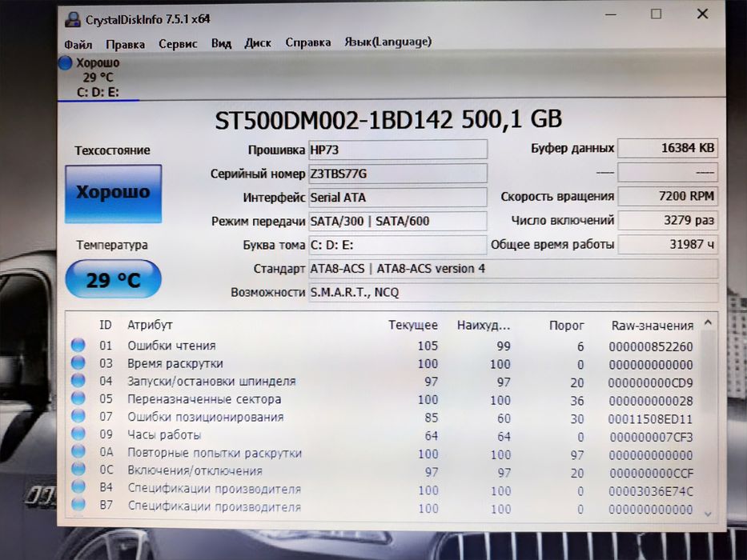Viewport: 747px width, 560px height.
Task: Select the Повторные попытки раскрутки row
Action: click(x=384, y=454)
